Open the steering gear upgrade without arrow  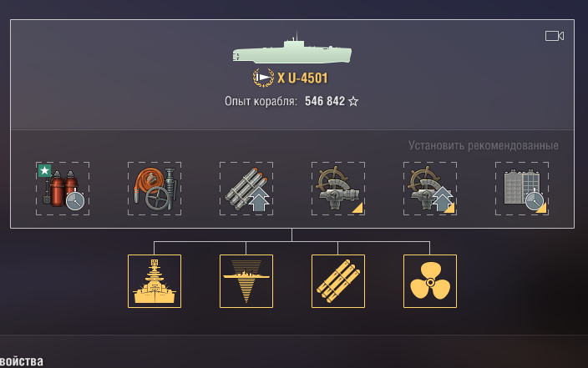[x=338, y=189]
